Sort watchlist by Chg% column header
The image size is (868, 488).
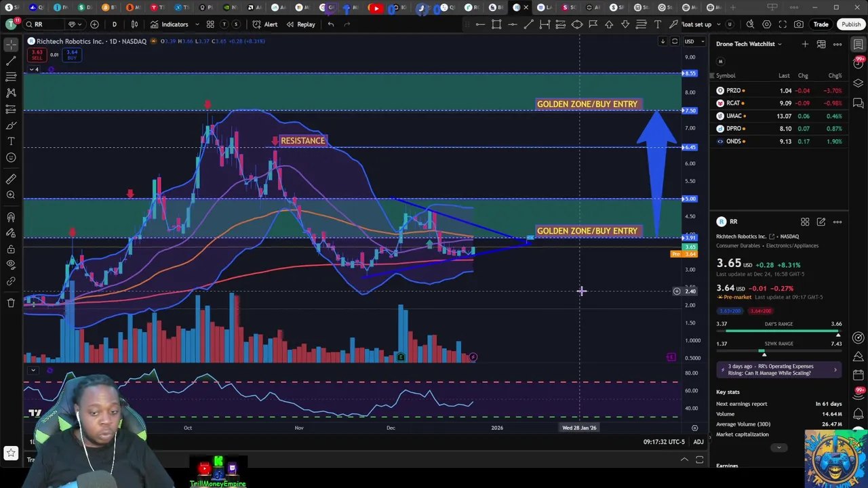coord(835,76)
